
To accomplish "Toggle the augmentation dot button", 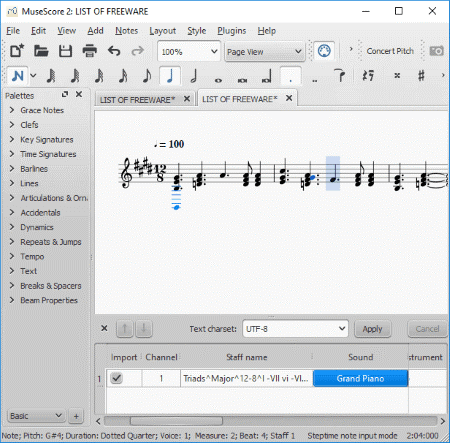I will 291,76.
